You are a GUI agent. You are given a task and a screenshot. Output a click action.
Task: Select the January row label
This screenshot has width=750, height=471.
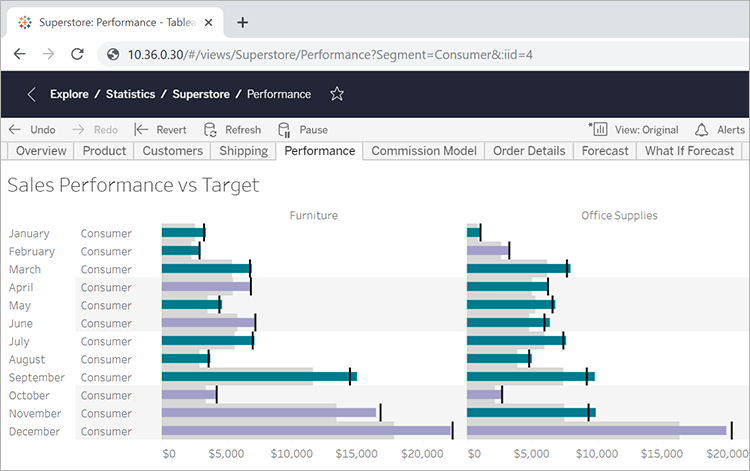click(29, 233)
